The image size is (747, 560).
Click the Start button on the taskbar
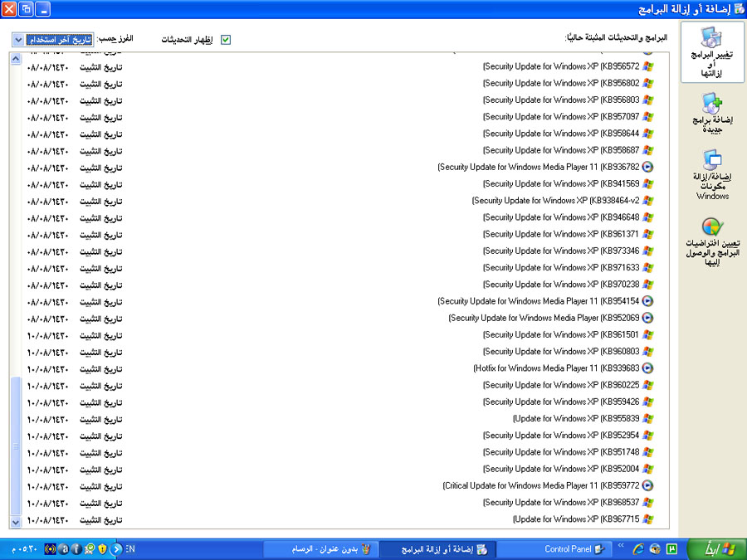pyautogui.click(x=716, y=549)
